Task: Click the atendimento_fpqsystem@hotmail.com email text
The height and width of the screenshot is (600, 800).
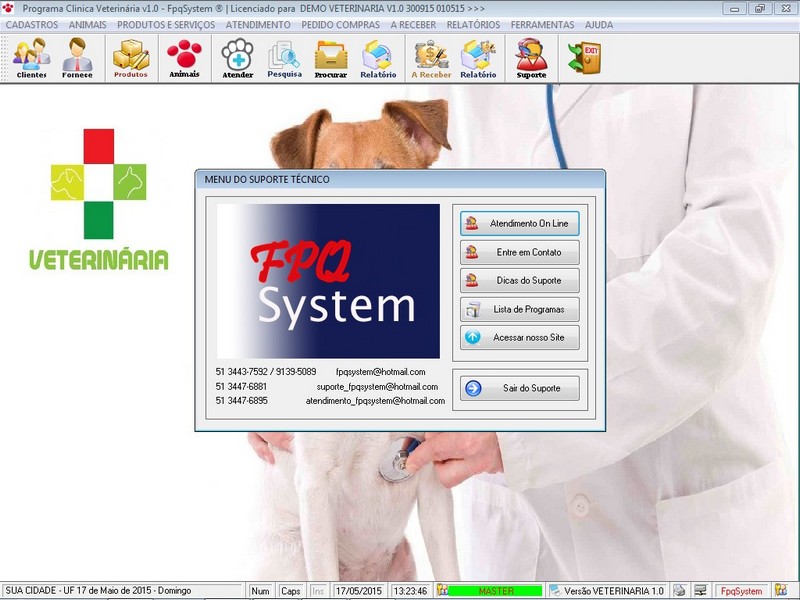Action: [x=375, y=401]
